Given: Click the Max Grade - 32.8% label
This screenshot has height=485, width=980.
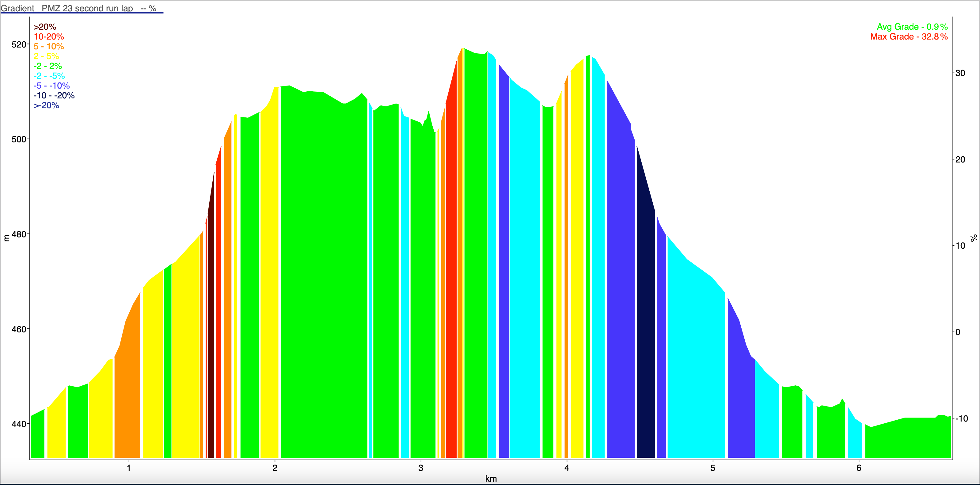Looking at the screenshot, I should click(909, 37).
